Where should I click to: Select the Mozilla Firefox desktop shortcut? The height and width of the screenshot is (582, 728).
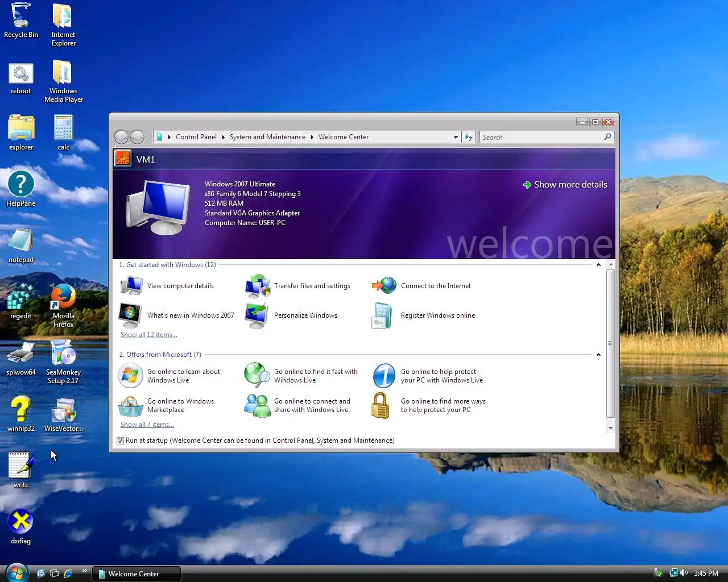(63, 306)
